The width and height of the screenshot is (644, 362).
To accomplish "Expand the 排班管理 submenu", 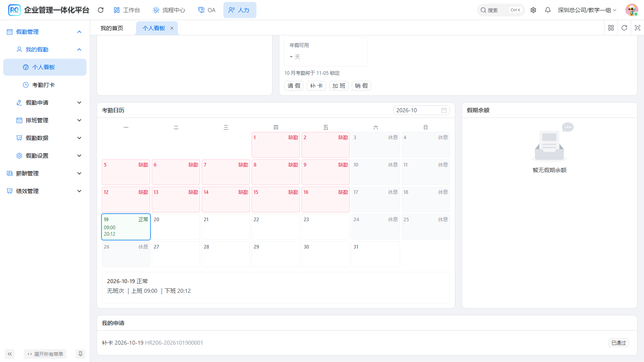I will 45,120.
